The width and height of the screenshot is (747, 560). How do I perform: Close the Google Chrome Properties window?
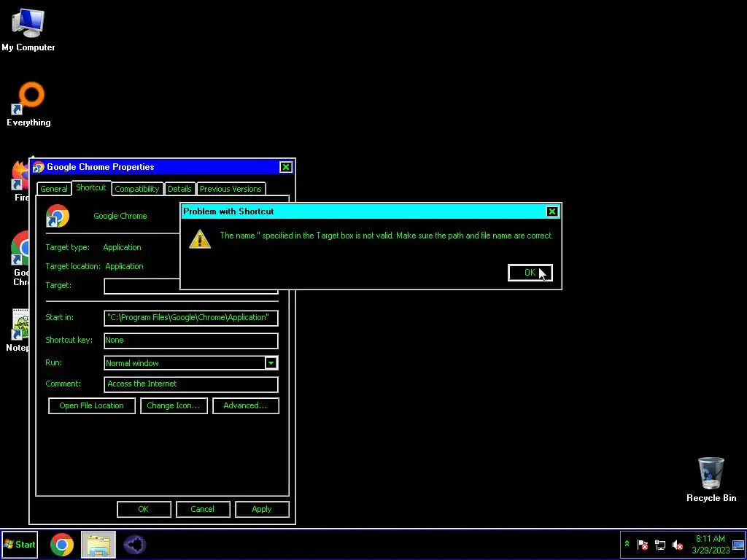[x=285, y=167]
